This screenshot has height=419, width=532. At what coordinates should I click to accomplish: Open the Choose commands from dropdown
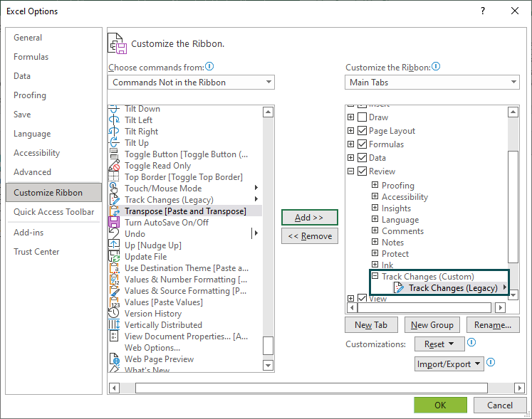[x=191, y=83]
